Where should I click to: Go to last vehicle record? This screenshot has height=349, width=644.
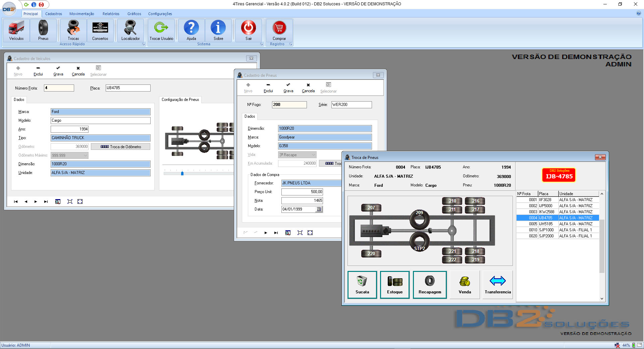point(46,201)
